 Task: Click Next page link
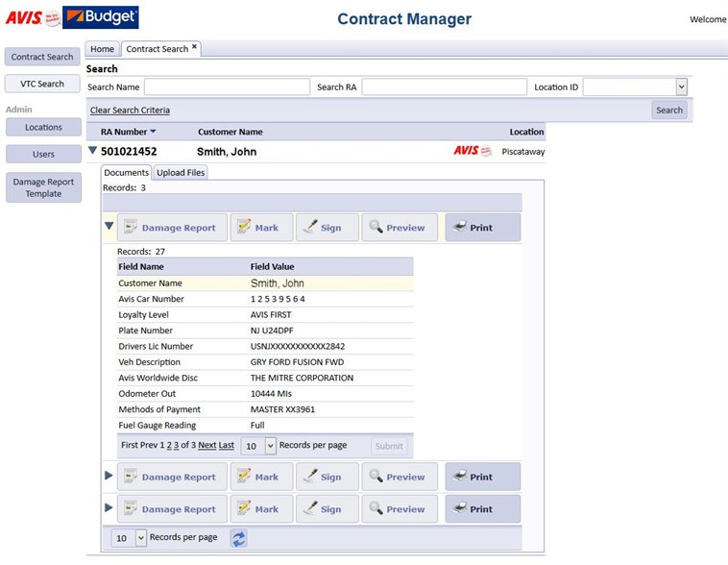207,445
